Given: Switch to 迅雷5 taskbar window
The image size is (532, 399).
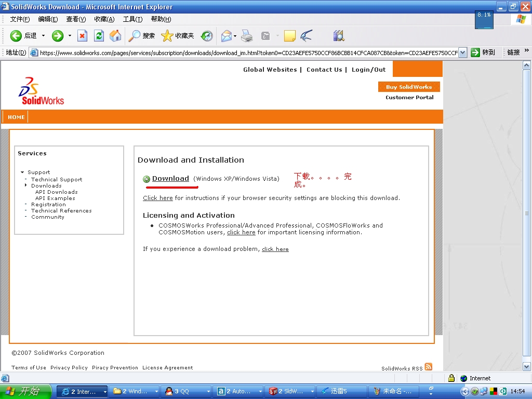Looking at the screenshot, I should (342, 391).
